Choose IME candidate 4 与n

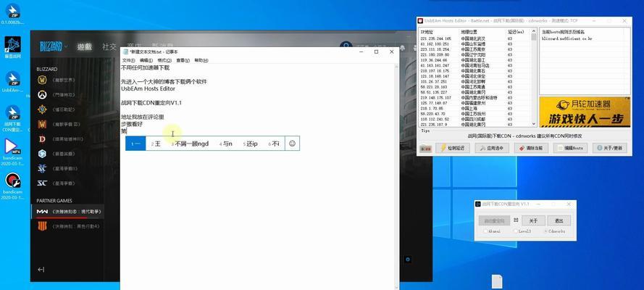pos(226,144)
